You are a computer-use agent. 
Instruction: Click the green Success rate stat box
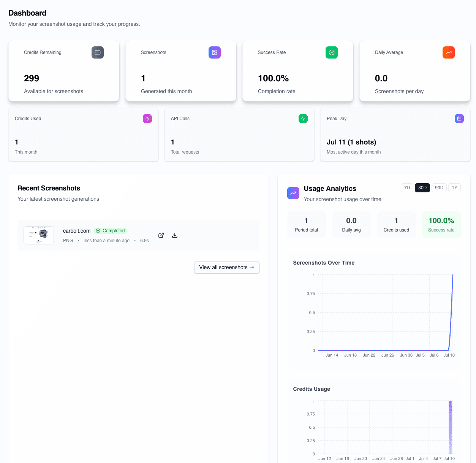pyautogui.click(x=441, y=225)
